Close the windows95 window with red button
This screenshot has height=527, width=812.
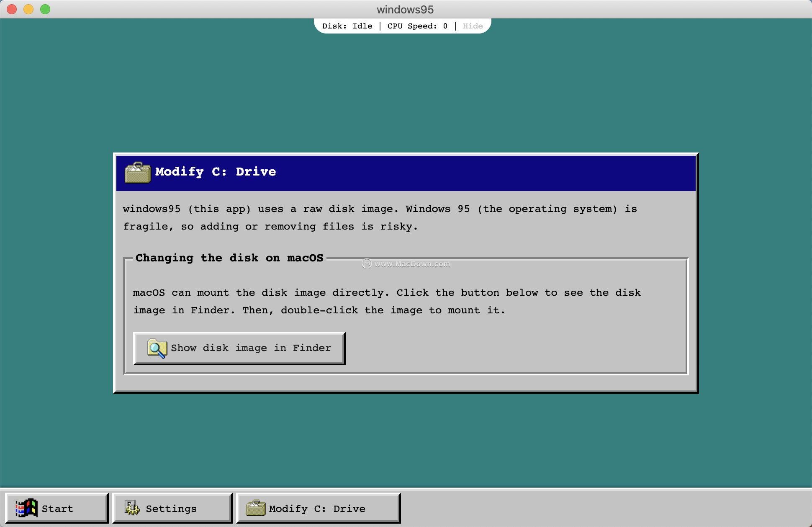[x=12, y=9]
